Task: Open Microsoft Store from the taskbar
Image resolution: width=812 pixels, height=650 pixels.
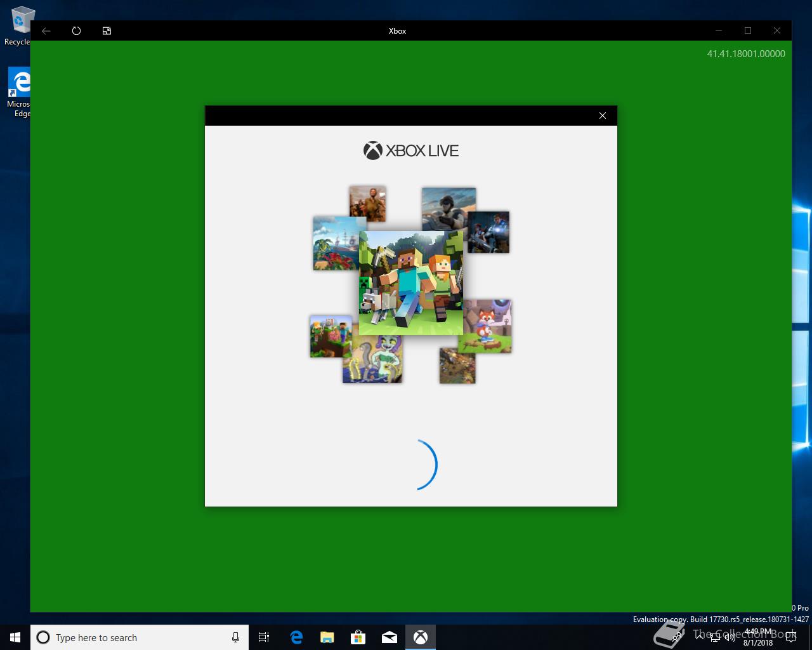Action: click(x=358, y=637)
